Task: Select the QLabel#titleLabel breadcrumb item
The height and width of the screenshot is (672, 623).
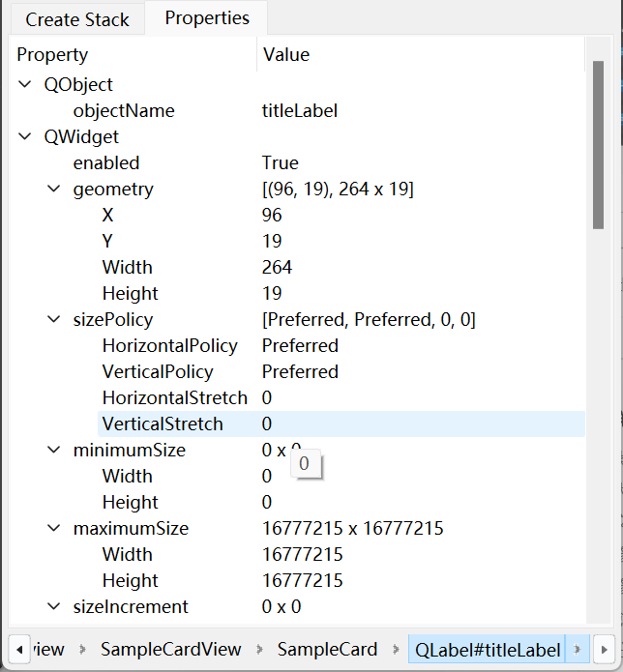Action: coord(488,649)
